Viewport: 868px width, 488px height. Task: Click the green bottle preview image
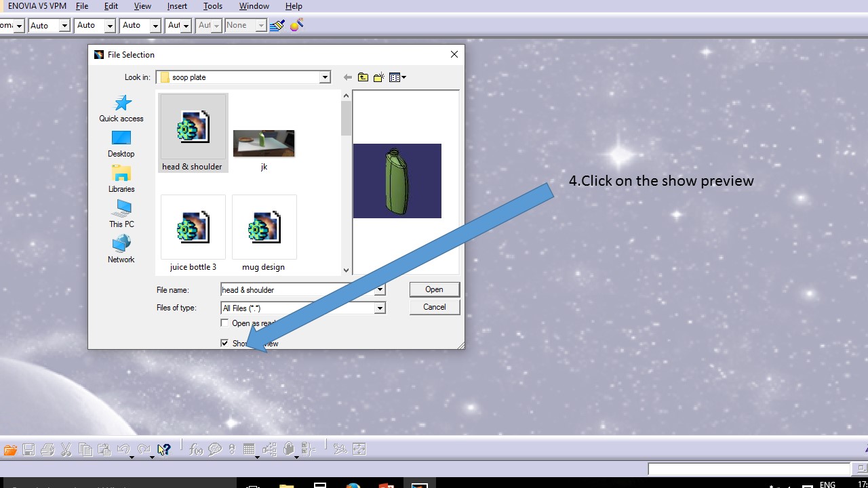coord(397,181)
